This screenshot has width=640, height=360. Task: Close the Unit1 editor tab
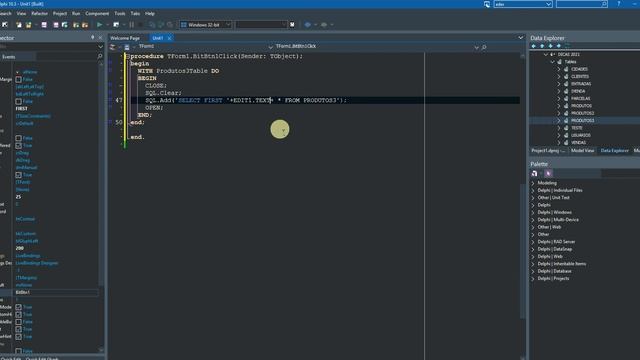tap(169, 38)
